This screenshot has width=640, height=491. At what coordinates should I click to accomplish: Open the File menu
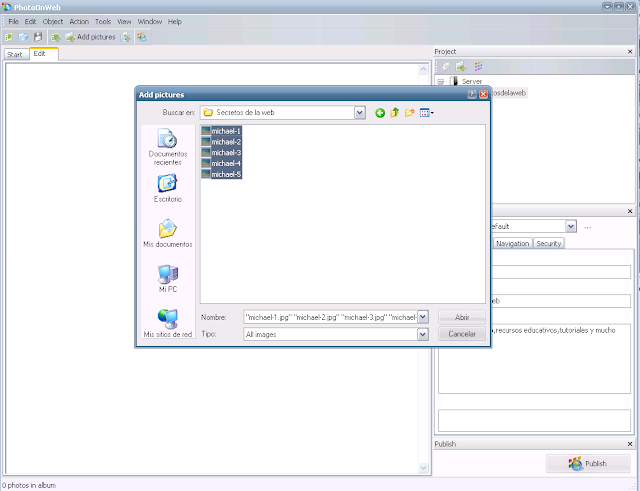coord(13,22)
